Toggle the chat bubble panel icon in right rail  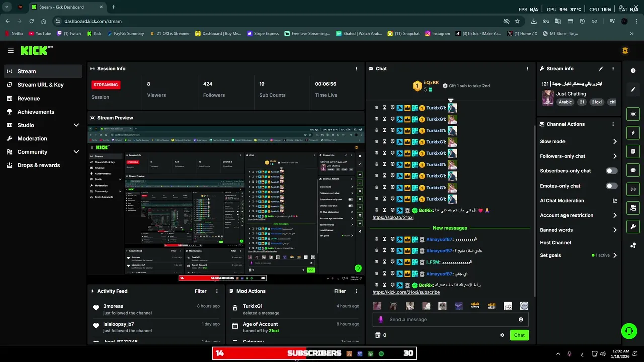(633, 170)
